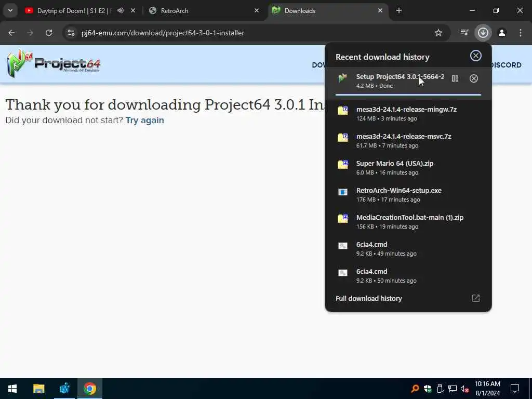The image size is (532, 399).
Task: Open MediaCreationTool.bat-main (1).zip download
Action: tap(408, 221)
